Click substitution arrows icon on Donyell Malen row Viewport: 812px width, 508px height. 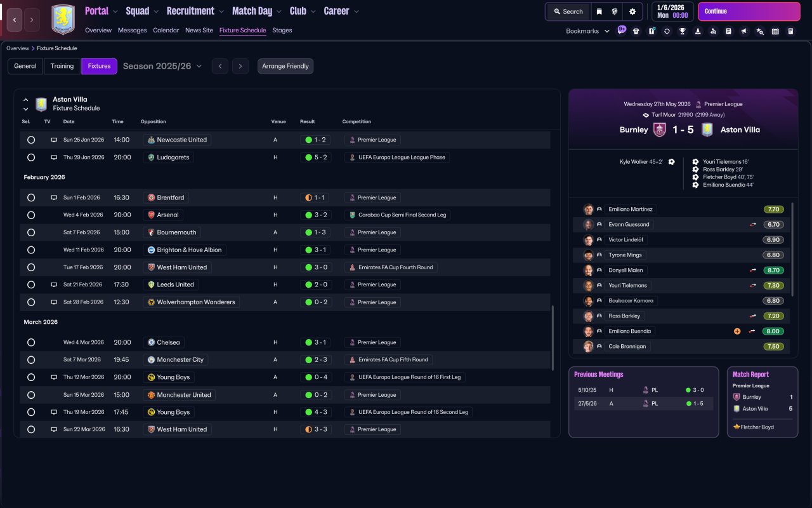[753, 271]
